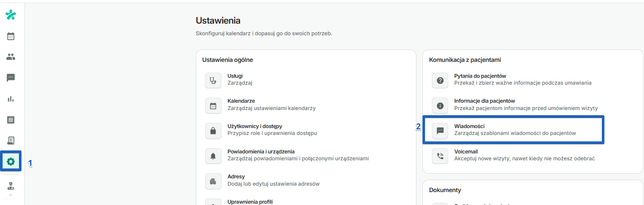Click the Uprawnienia profili entry
Image resolution: width=644 pixels, height=205 pixels.
250,202
